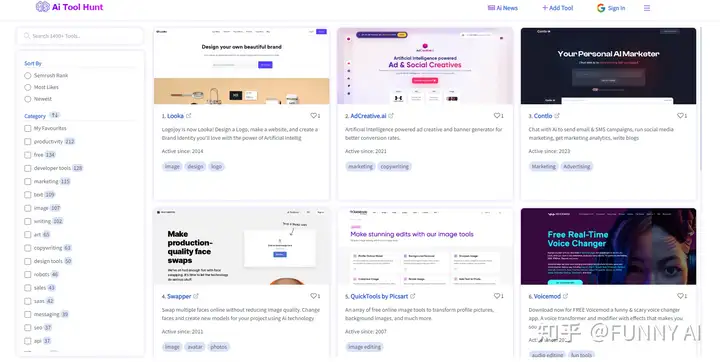This screenshot has height=362, width=720.
Task: Check the text category
Action: point(28,195)
